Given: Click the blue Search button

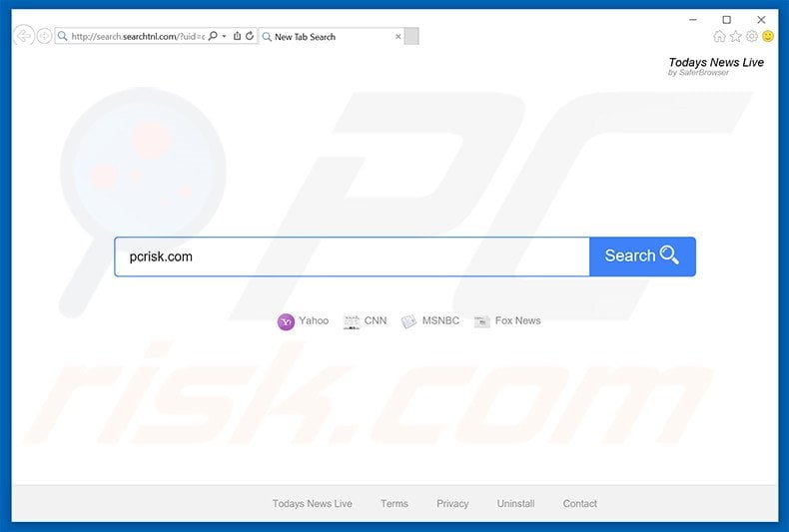Looking at the screenshot, I should tap(642, 257).
